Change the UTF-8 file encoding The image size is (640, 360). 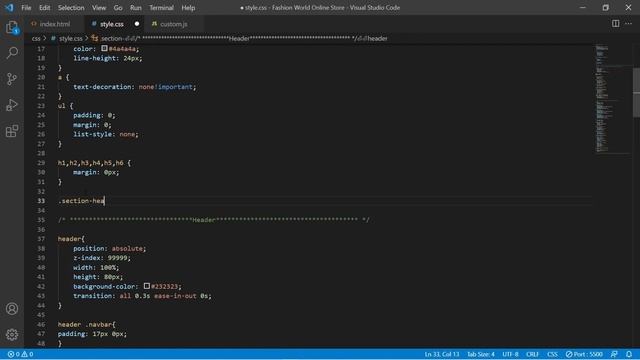click(510, 354)
